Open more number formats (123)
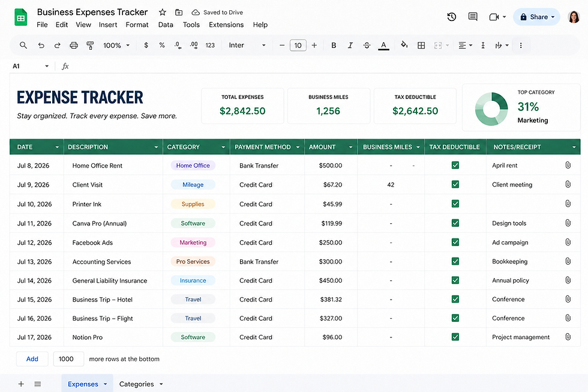This screenshot has height=392, width=588. 210,46
